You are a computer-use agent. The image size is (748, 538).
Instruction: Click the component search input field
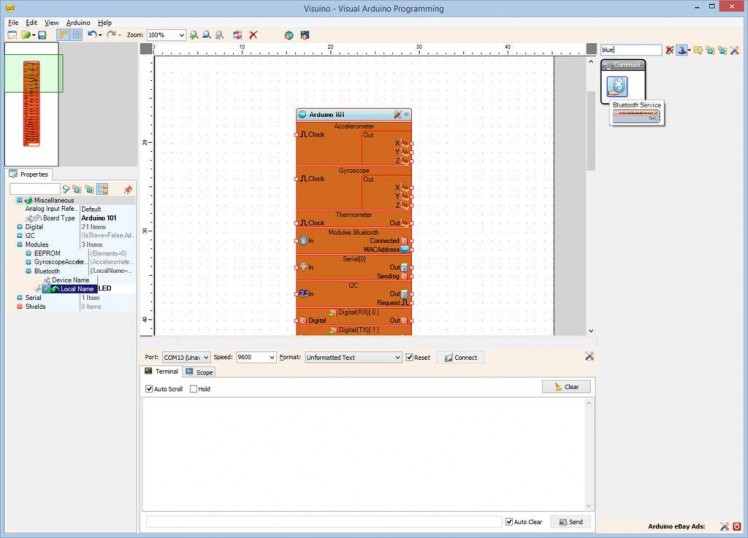pos(630,49)
